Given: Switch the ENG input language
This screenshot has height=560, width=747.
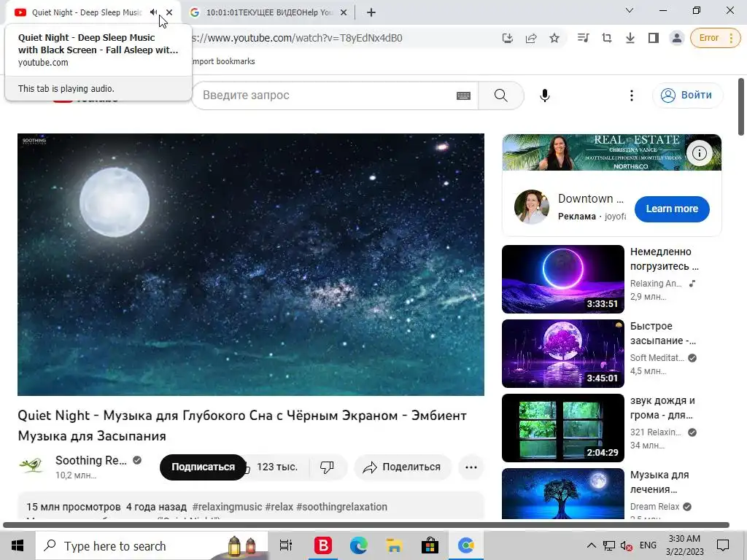Looking at the screenshot, I should [648, 545].
